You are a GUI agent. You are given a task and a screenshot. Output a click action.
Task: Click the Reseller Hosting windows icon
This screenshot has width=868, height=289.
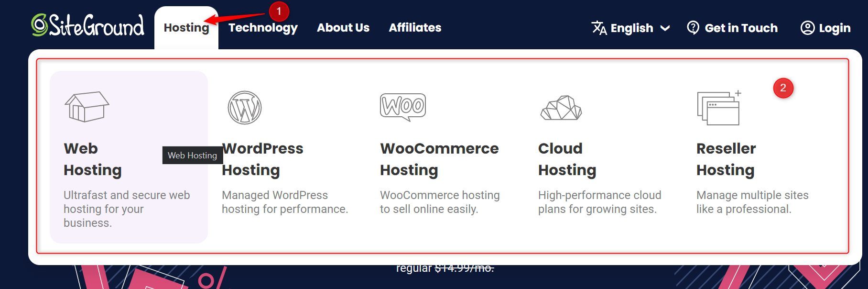click(719, 108)
